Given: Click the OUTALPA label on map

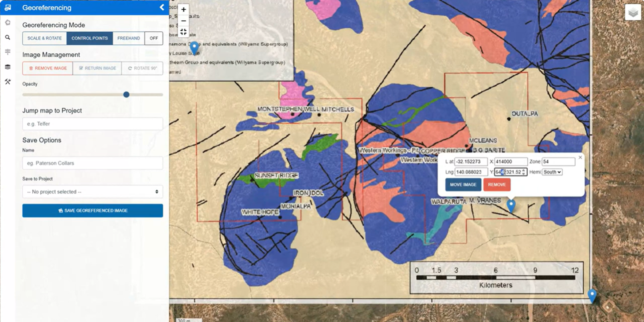Looking at the screenshot, I should [525, 114].
